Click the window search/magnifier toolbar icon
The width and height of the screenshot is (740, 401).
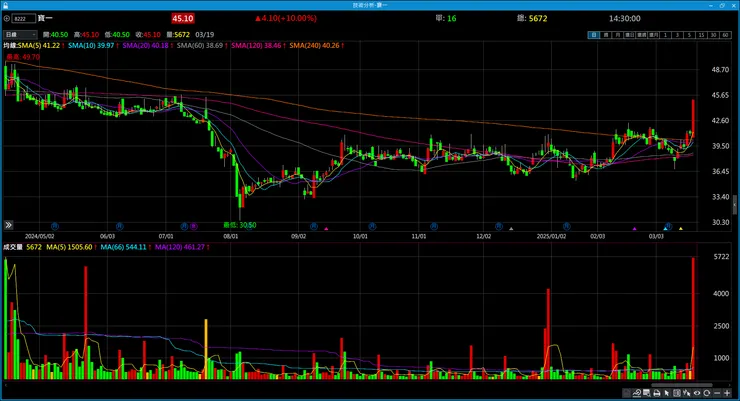647,393
